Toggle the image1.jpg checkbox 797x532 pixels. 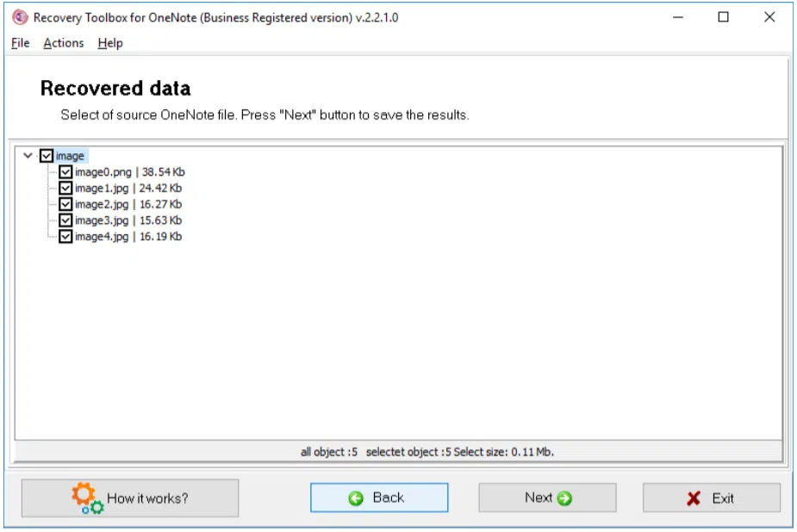tap(65, 189)
